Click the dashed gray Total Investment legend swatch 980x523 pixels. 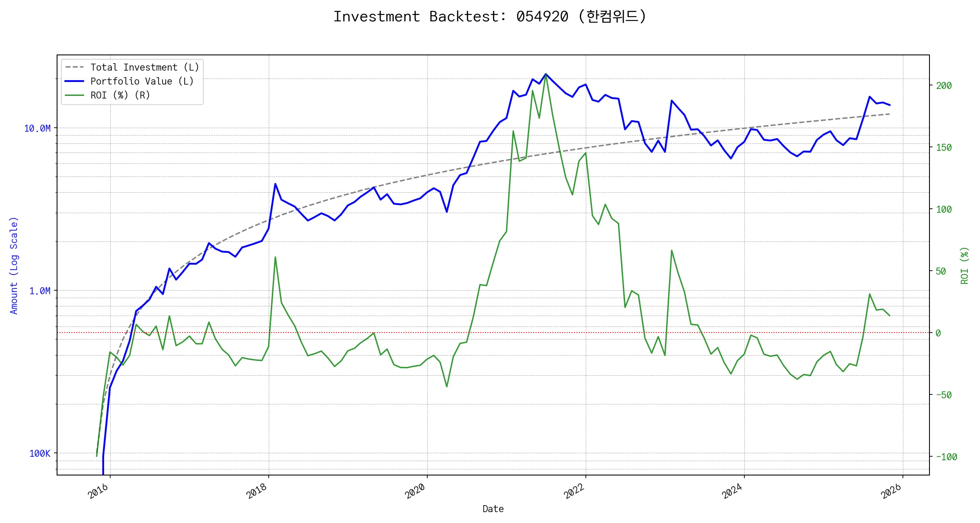point(74,68)
